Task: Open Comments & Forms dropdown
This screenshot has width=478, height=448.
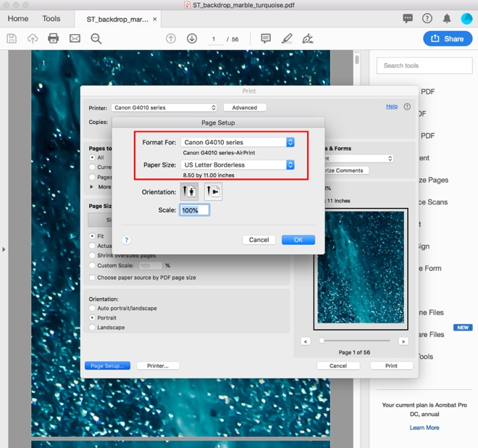Action: tap(358, 158)
